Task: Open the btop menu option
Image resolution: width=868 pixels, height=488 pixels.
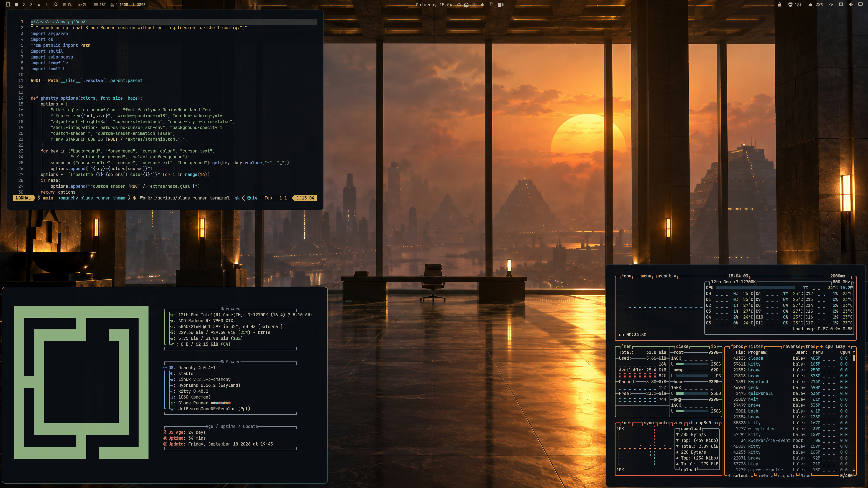Action: (x=646, y=276)
